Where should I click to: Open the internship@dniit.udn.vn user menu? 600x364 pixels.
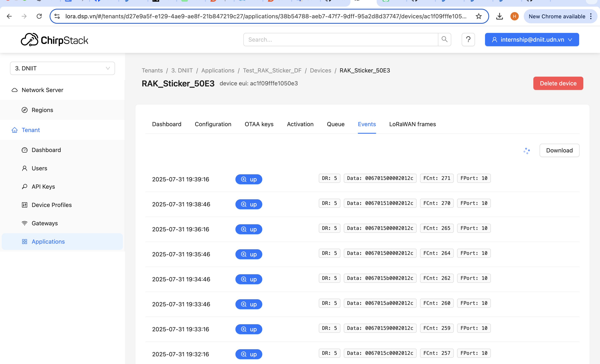click(x=532, y=39)
